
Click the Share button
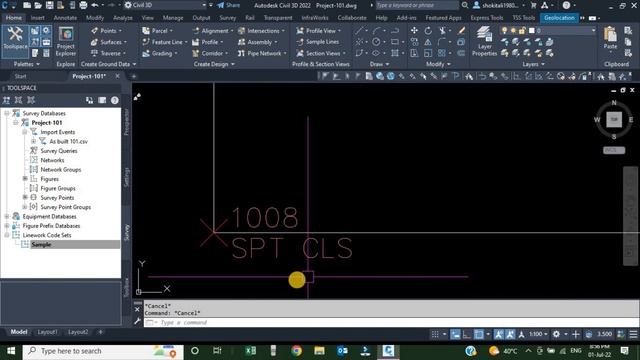pos(229,5)
